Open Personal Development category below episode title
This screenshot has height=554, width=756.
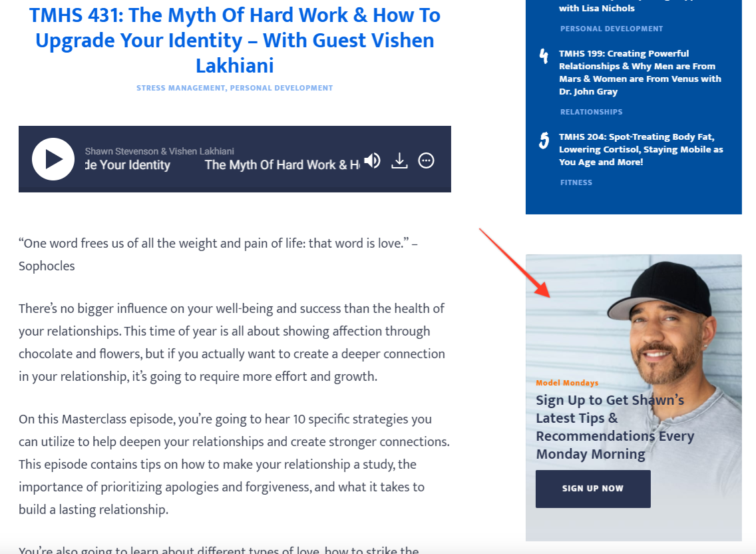[282, 88]
